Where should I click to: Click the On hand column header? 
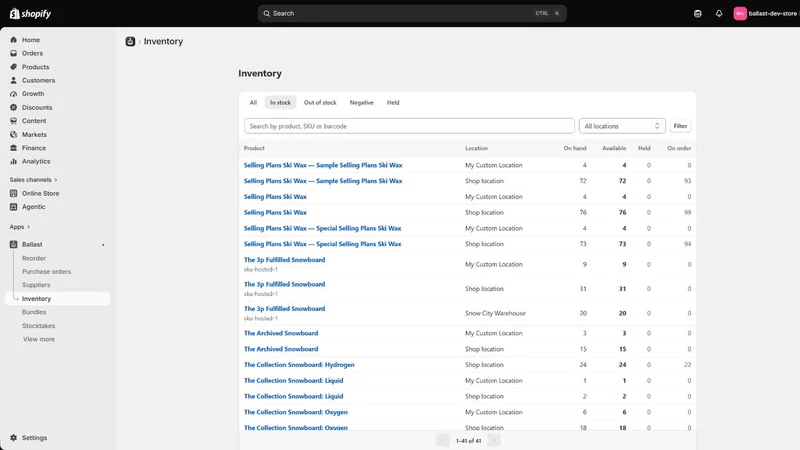(x=574, y=148)
